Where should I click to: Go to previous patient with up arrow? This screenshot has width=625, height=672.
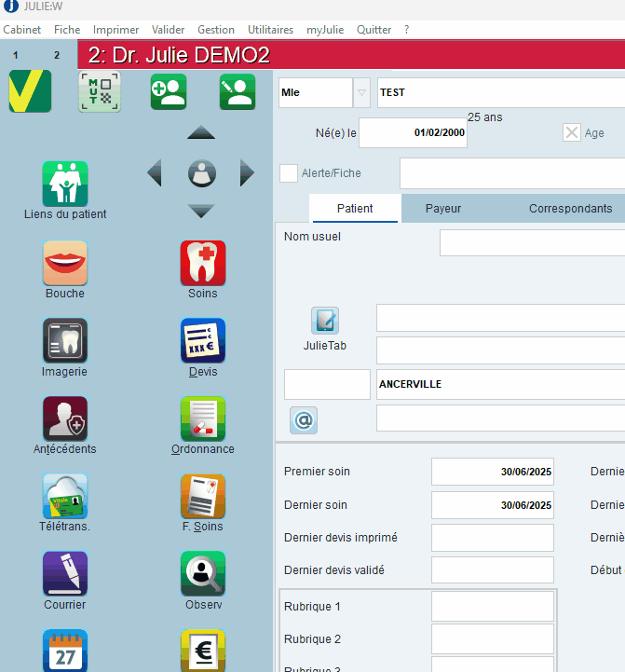201,132
